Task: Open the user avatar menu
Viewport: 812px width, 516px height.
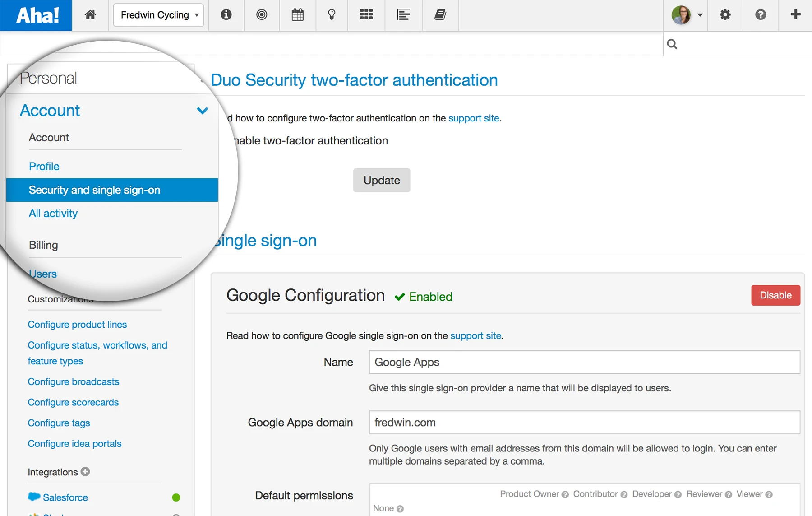Action: 687,15
